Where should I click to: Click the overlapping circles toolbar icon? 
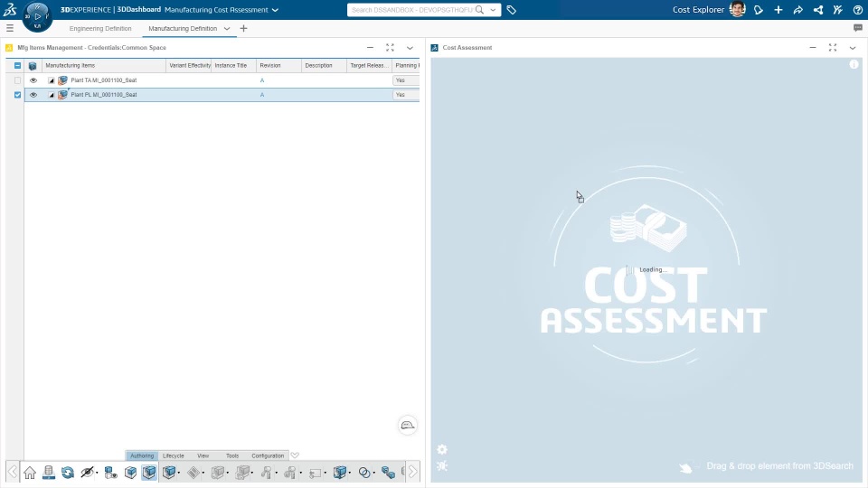pos(364,473)
